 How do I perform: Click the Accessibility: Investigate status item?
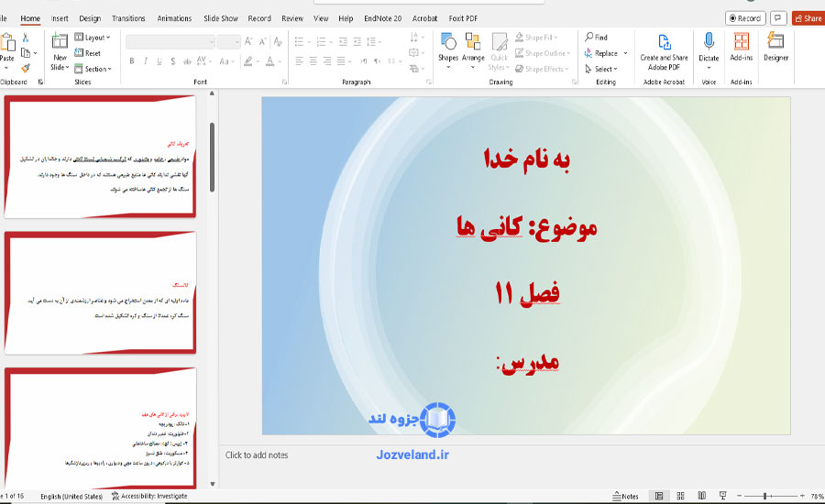pos(149,496)
